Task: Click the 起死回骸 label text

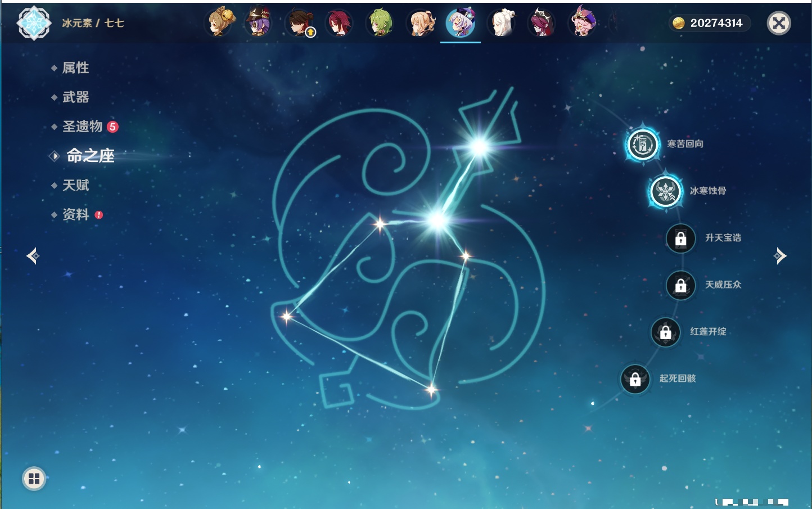Action: tap(678, 379)
